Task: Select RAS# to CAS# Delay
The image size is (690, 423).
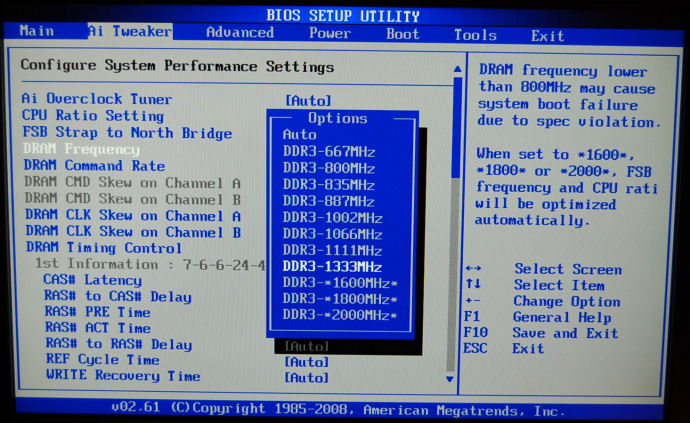Action: [118, 296]
